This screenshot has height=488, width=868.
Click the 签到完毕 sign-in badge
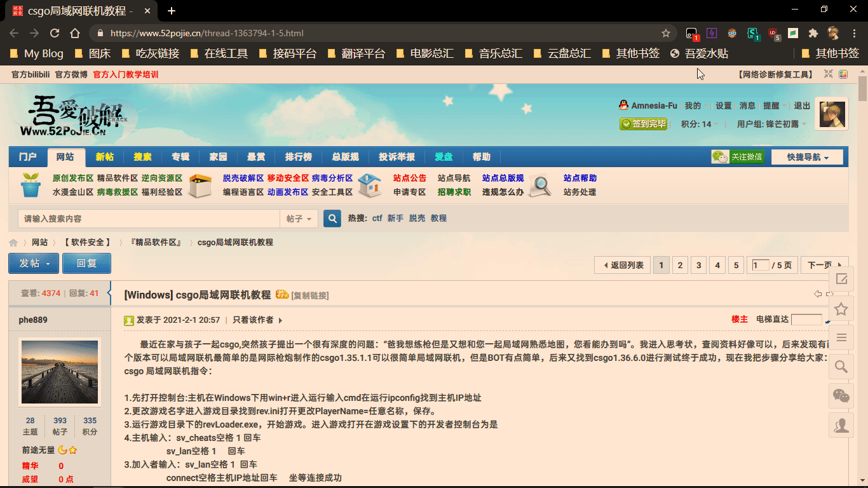coord(644,124)
